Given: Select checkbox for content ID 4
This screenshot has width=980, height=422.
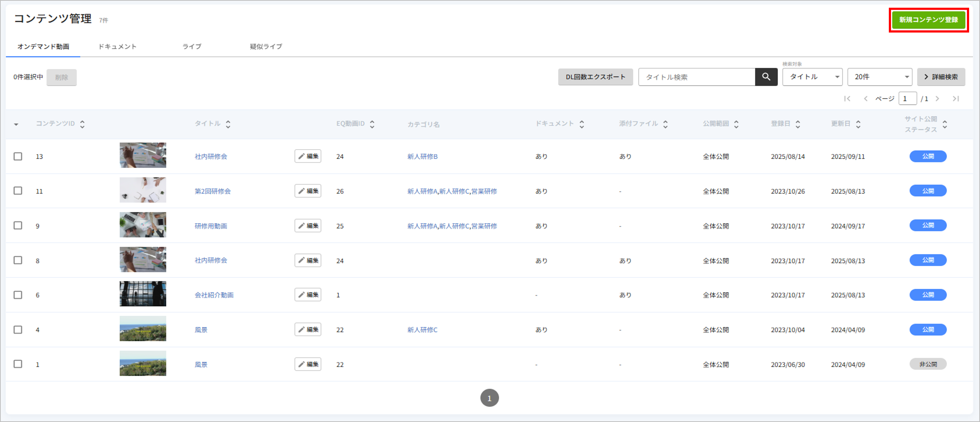Looking at the screenshot, I should point(18,329).
